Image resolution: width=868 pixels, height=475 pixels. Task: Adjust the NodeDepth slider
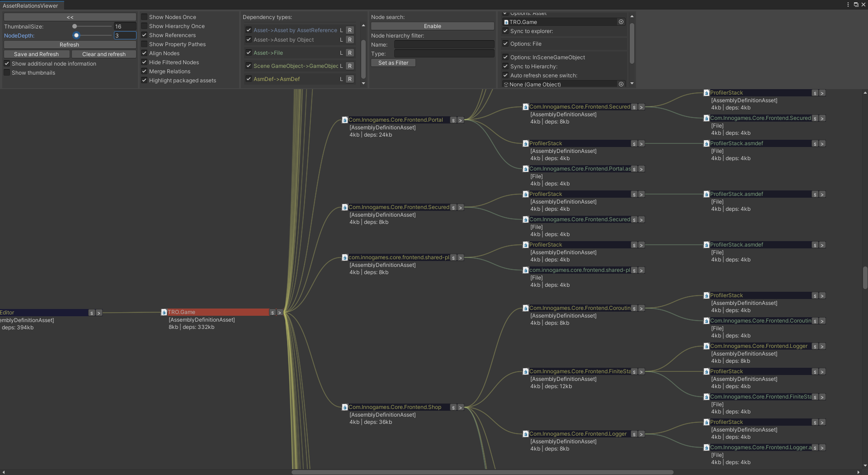(x=93, y=35)
